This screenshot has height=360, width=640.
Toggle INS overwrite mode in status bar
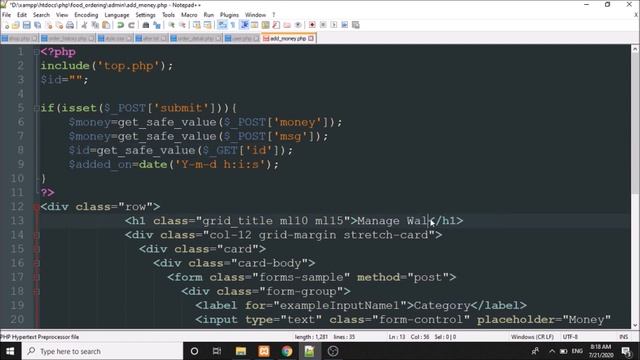click(623, 337)
